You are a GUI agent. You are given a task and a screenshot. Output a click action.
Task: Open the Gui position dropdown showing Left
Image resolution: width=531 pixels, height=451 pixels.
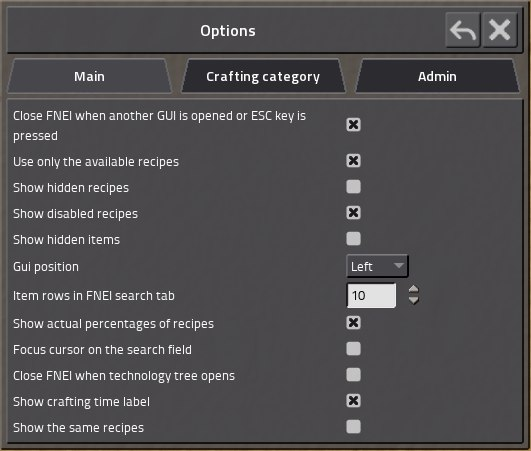[377, 266]
